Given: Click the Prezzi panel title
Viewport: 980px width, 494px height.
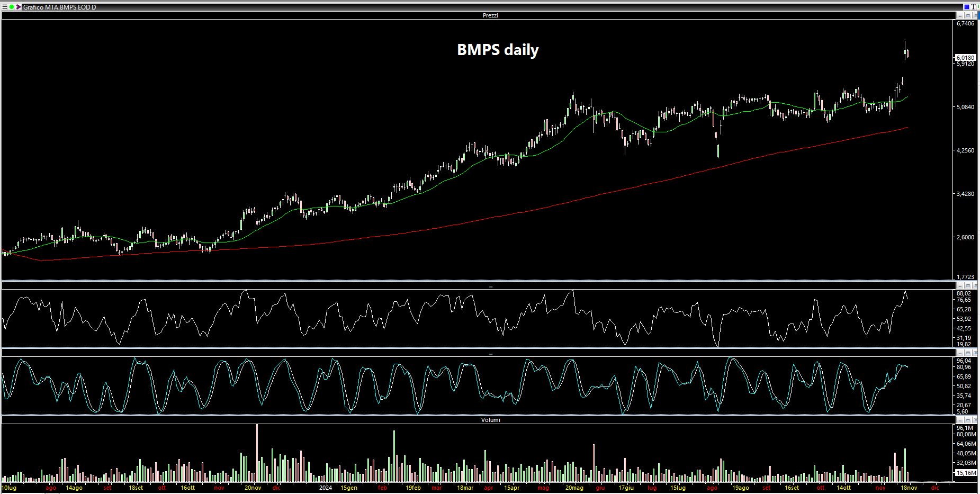Looking at the screenshot, I should pyautogui.click(x=490, y=15).
